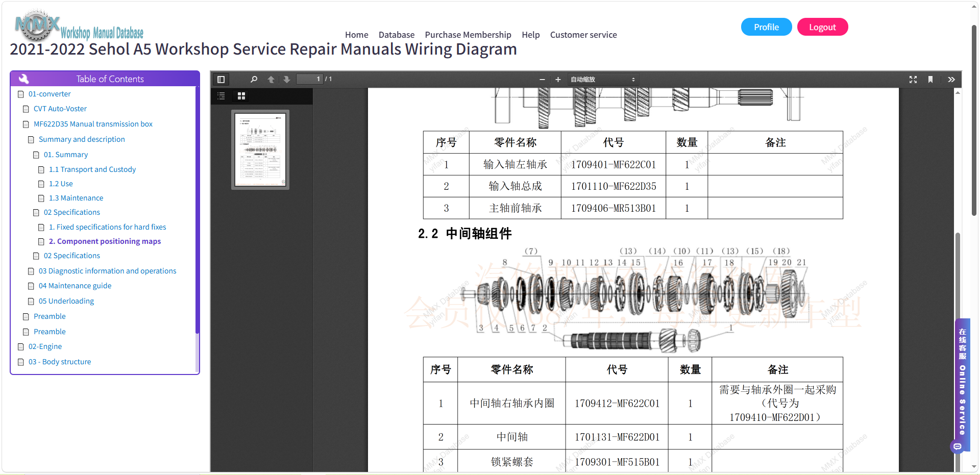Select 01. Summary entry

click(x=66, y=155)
